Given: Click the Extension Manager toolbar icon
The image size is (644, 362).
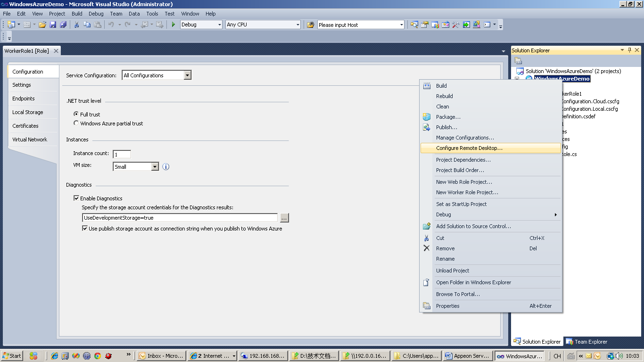Looking at the screenshot, I should click(x=477, y=25).
